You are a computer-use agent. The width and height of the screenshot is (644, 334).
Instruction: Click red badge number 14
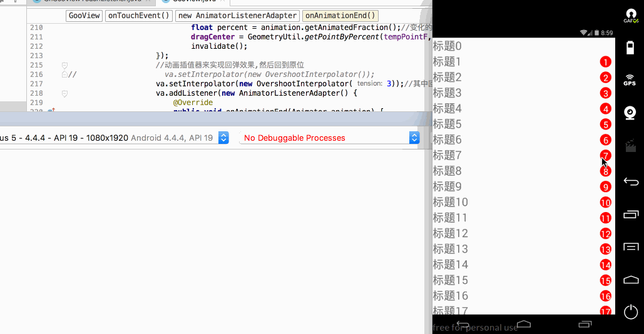pyautogui.click(x=605, y=265)
